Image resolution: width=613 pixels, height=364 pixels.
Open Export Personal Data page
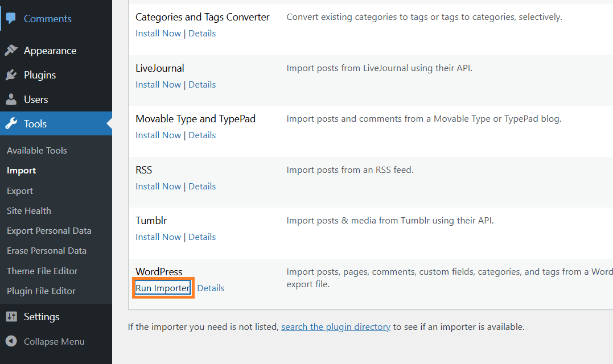tap(49, 230)
